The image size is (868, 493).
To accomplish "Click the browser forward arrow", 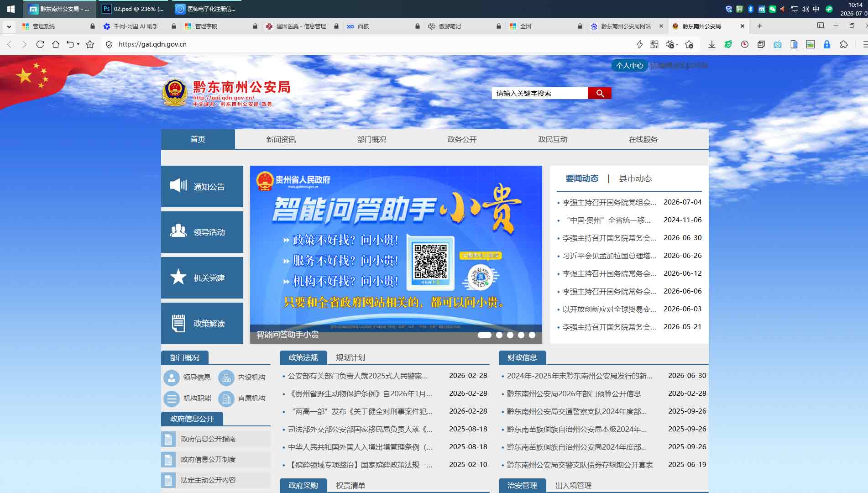I will coord(25,44).
